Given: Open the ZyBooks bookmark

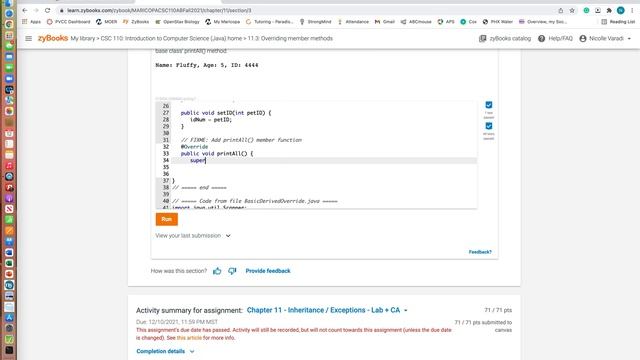Looking at the screenshot, I should pyautogui.click(x=136, y=22).
